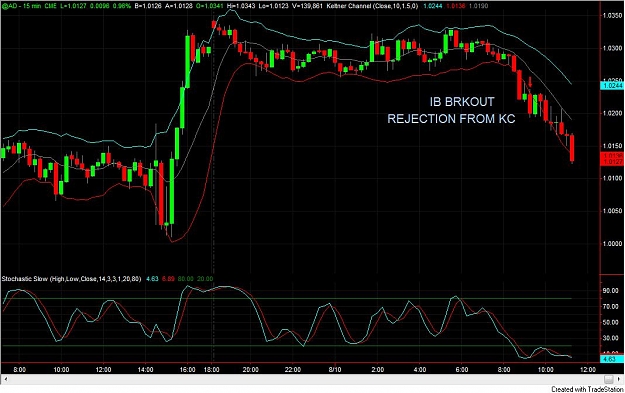
Task: Click the green 80.00 overbought value
Action: (x=185, y=279)
